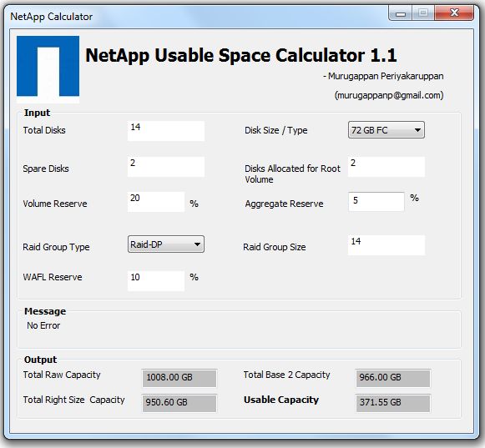Click the Disks Allocated for Root Volume field
Screen dimensions: 485x448
[x=386, y=167]
